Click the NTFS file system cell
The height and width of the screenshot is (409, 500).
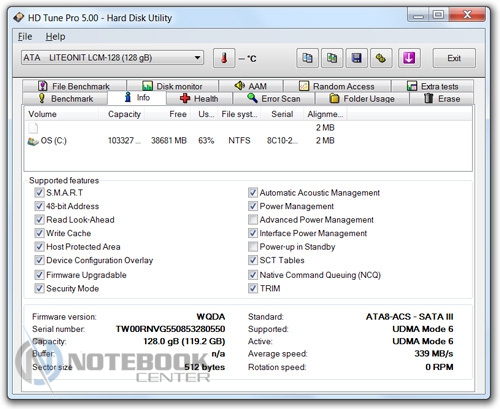coord(239,141)
